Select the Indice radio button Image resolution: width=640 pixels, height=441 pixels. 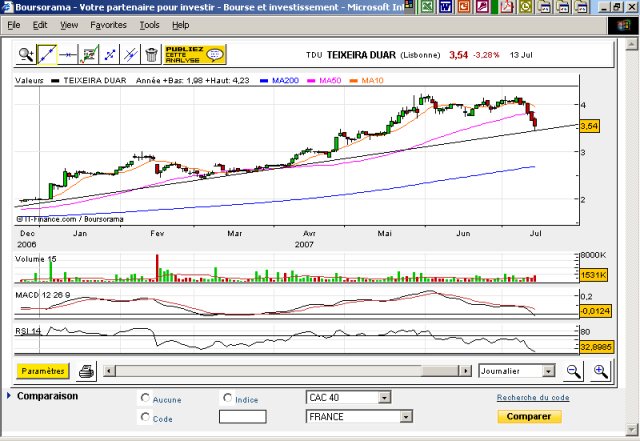(228, 398)
